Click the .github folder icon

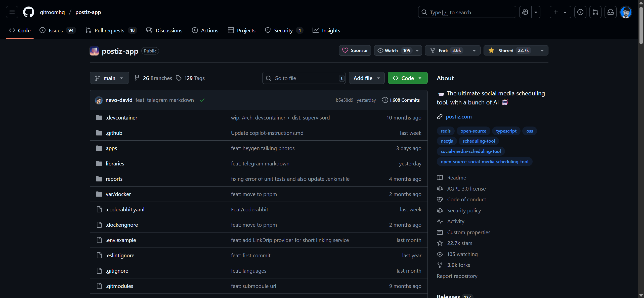(x=99, y=133)
